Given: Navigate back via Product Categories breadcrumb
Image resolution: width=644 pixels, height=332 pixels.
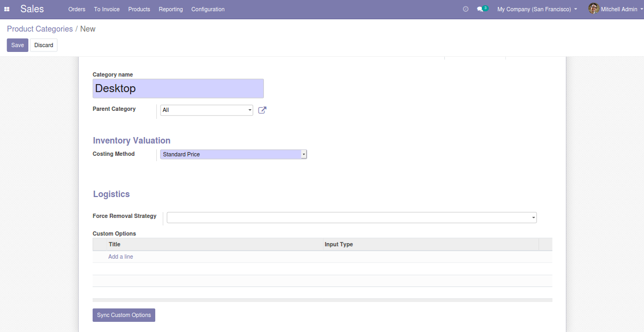Looking at the screenshot, I should click(40, 28).
